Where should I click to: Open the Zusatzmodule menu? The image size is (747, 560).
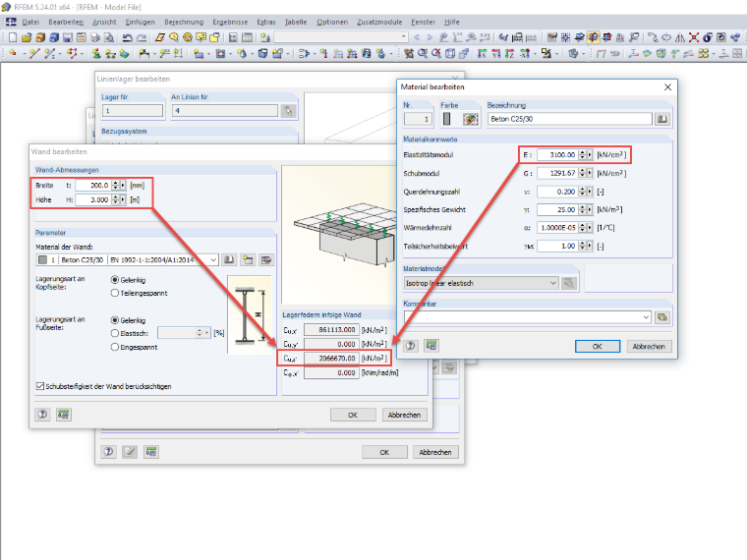tap(379, 22)
